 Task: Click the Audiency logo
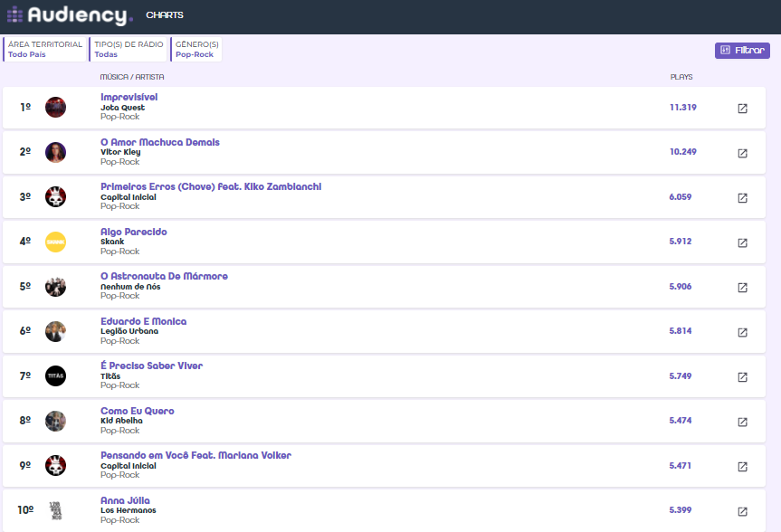tap(70, 15)
